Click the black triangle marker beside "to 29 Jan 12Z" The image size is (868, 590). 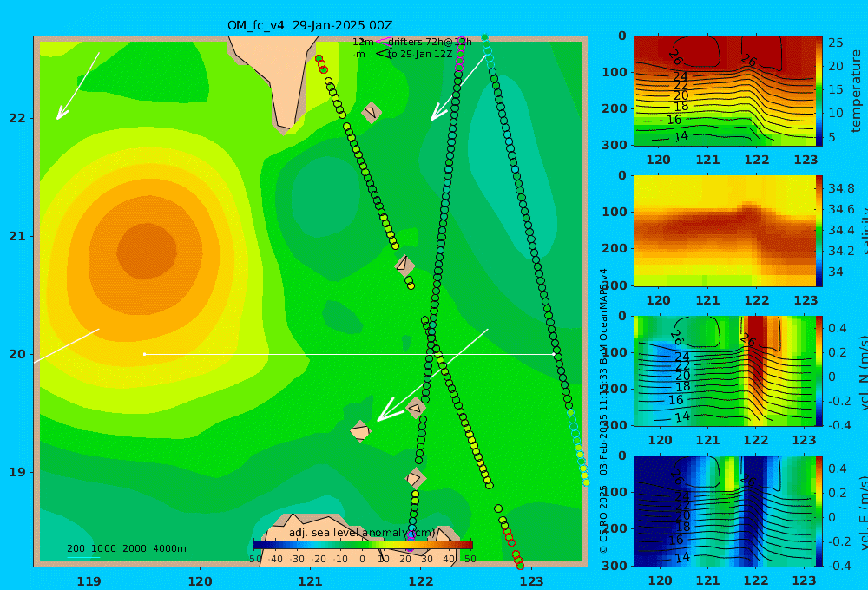(383, 54)
